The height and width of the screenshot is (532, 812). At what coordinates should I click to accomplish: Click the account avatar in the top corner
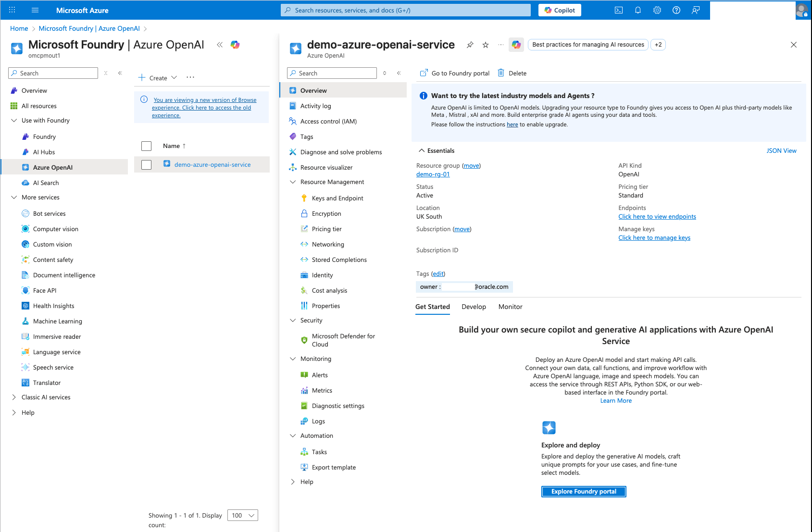click(x=802, y=10)
